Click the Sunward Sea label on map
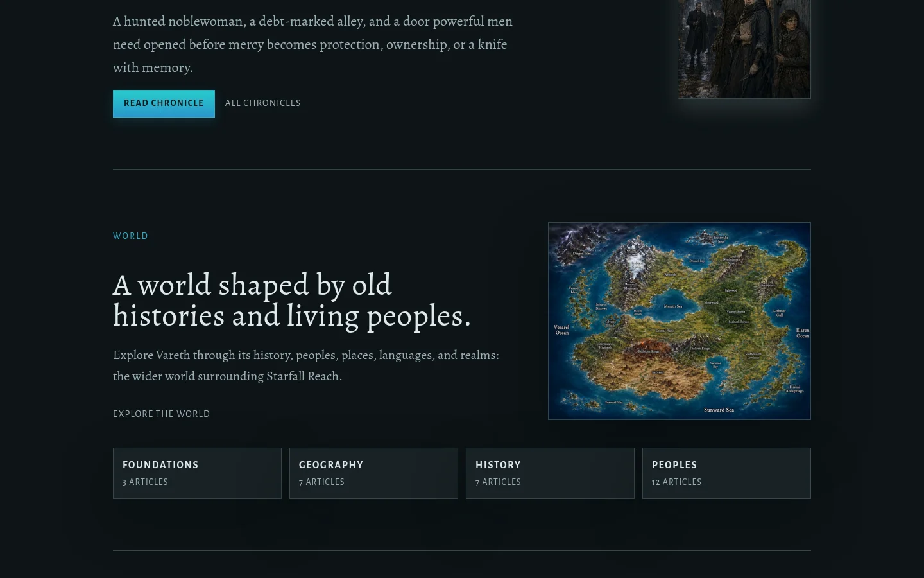 (x=719, y=410)
